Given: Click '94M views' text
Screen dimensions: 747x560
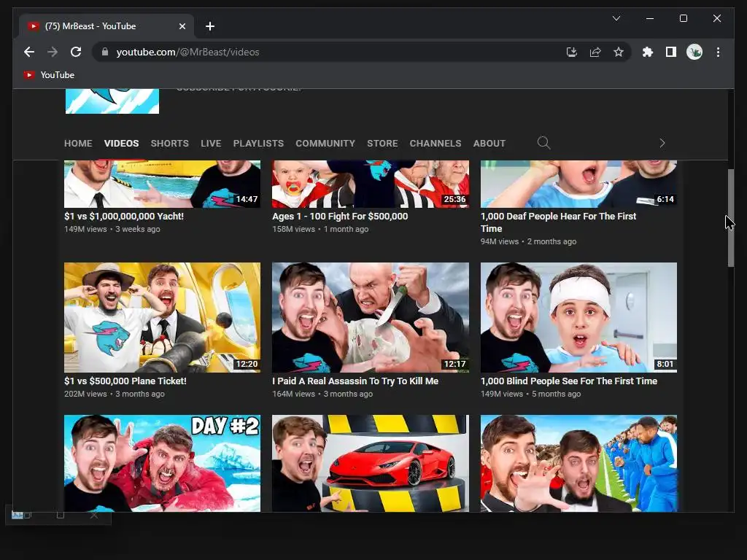Looking at the screenshot, I should click(500, 241).
